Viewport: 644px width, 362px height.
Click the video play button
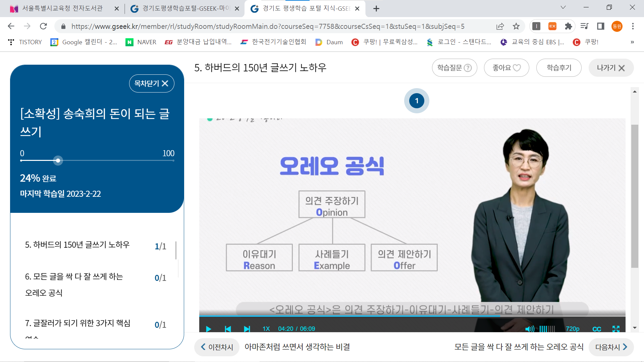tap(208, 329)
